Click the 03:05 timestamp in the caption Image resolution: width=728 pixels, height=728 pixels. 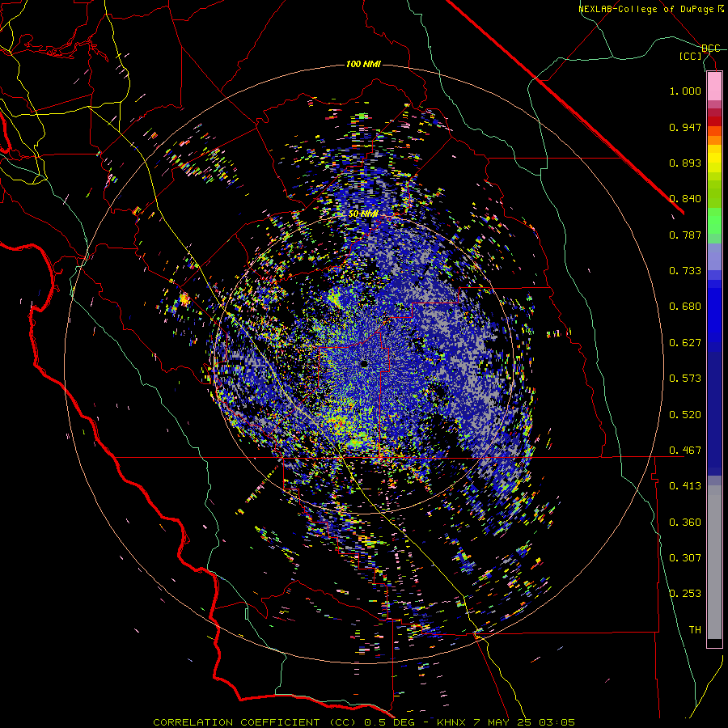(557, 722)
